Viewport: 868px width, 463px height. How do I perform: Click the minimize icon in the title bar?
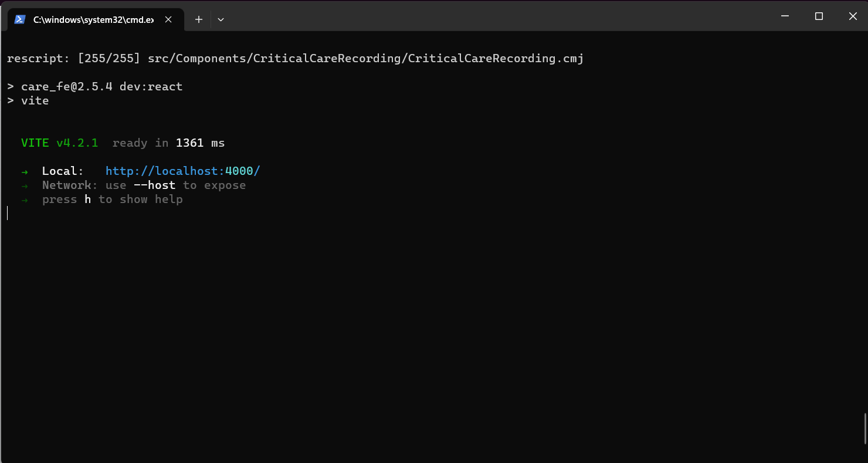(x=785, y=16)
